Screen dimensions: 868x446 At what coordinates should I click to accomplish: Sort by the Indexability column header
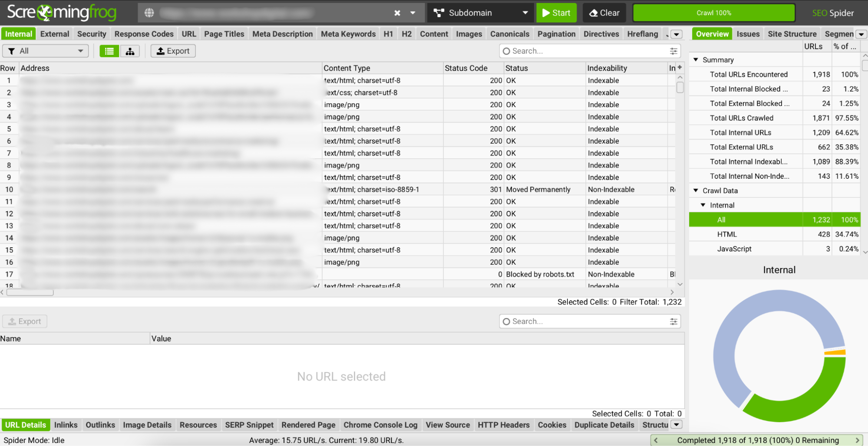point(627,68)
